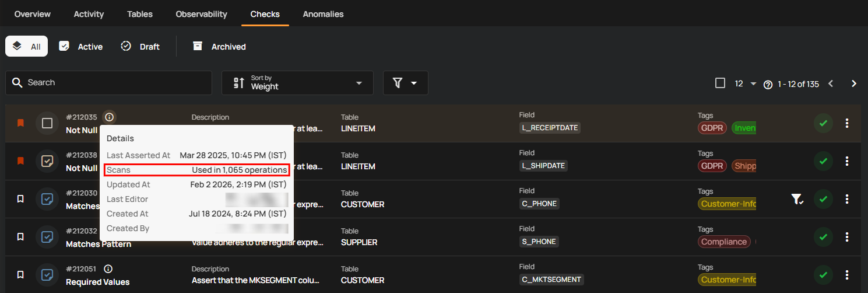Click the C_PHONE field chip

539,204
